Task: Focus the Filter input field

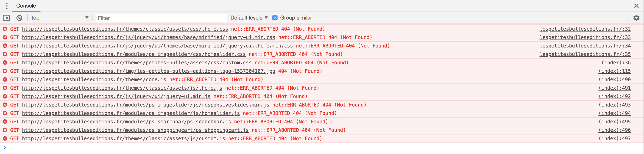Action: tap(161, 18)
